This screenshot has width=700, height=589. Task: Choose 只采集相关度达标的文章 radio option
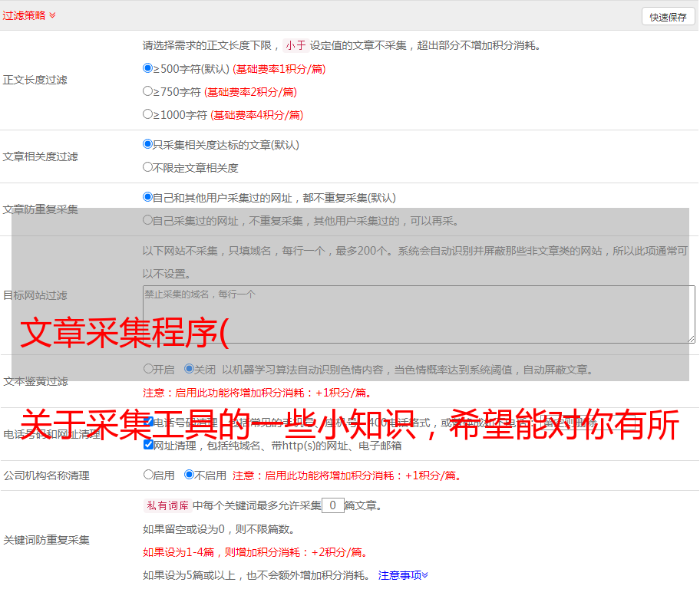tap(147, 143)
